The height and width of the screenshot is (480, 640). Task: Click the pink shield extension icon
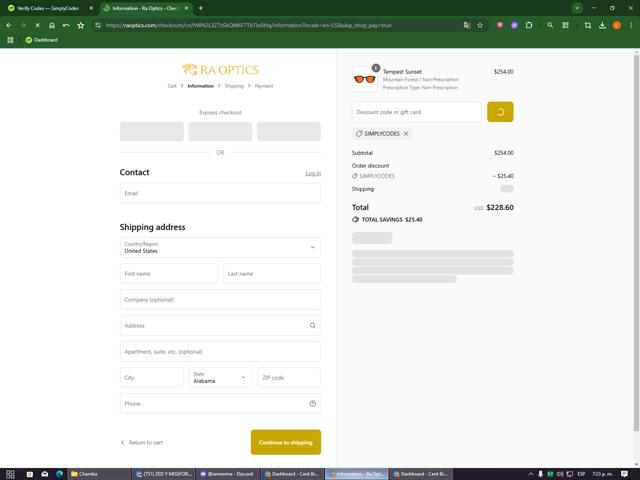pyautogui.click(x=500, y=25)
